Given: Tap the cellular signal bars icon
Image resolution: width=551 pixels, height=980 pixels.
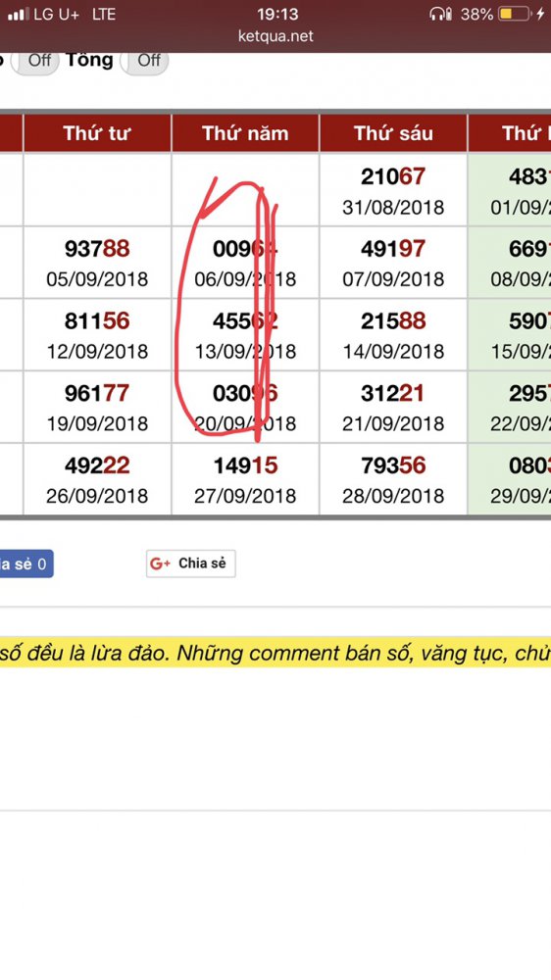Looking at the screenshot, I should pos(18,15).
